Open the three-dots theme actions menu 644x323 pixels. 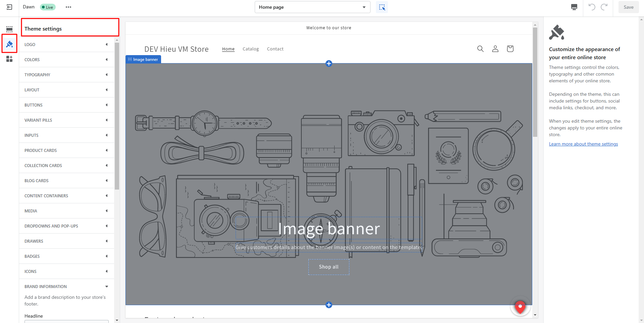click(x=68, y=7)
